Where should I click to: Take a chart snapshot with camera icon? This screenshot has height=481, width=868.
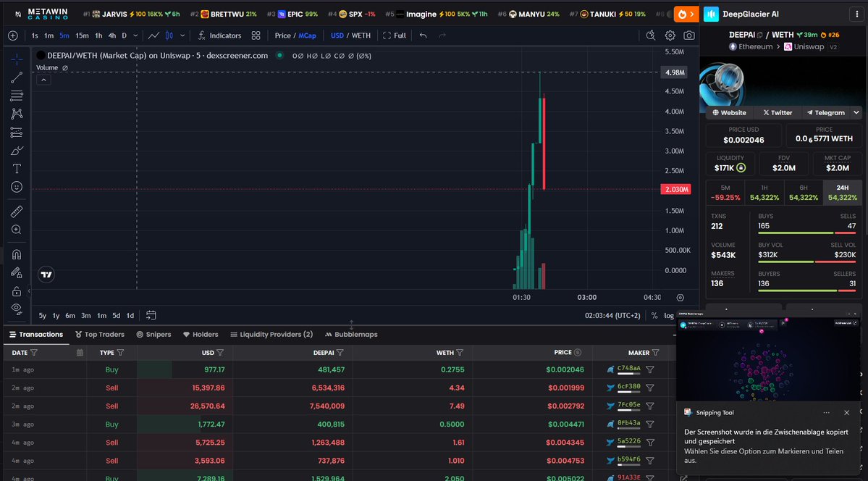tap(689, 35)
